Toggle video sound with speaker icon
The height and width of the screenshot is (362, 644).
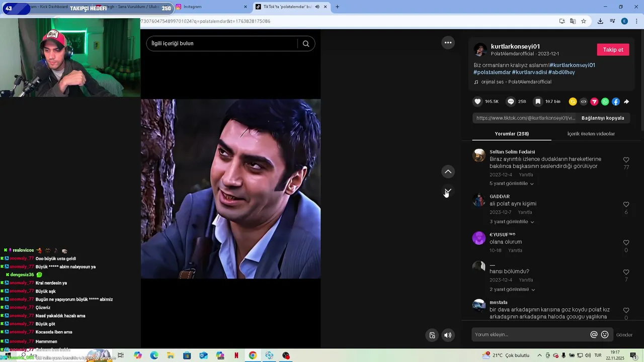[448, 335]
